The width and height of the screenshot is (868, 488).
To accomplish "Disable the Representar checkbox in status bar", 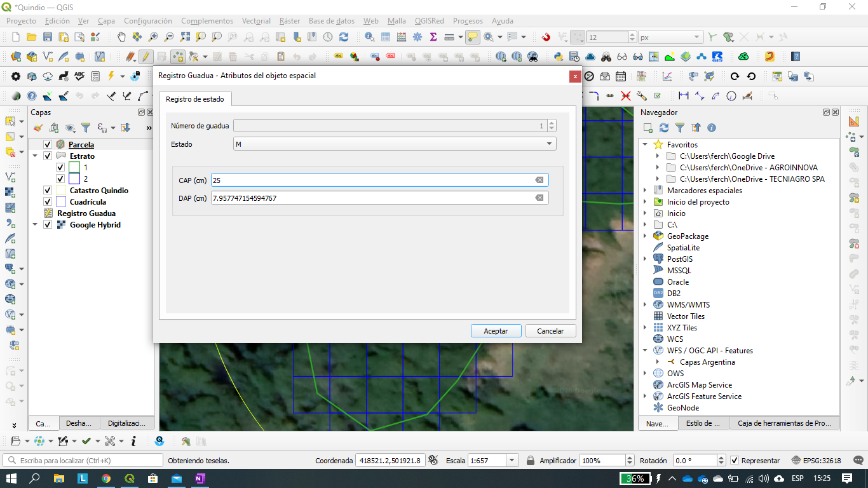I will tap(735, 461).
